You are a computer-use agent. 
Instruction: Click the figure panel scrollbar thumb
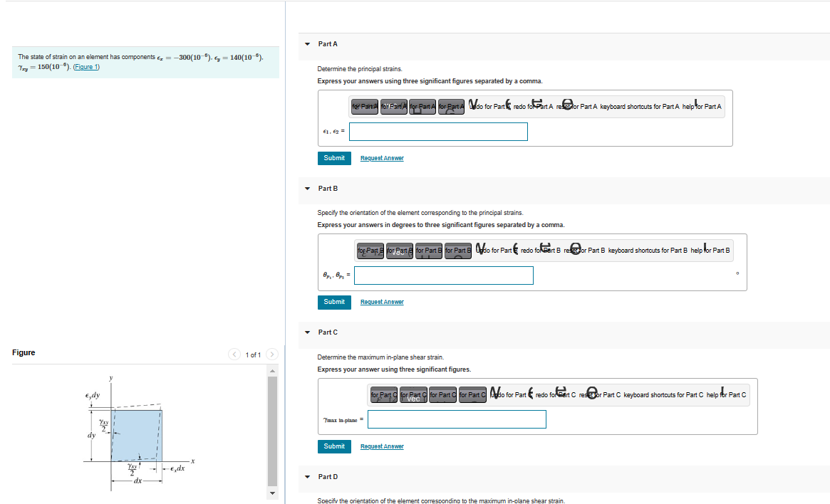click(x=273, y=431)
